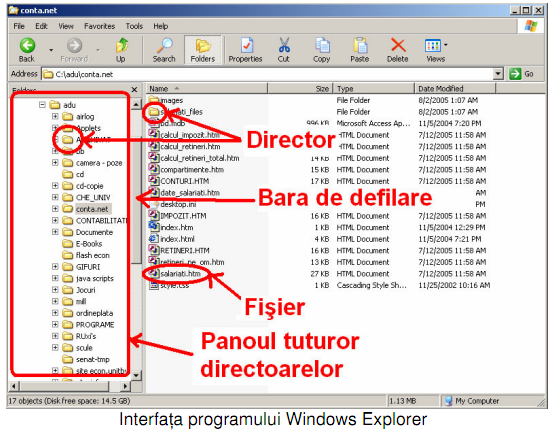This screenshot has width=556, height=441.
Task: Open Properties from the toolbar
Action: tap(246, 45)
